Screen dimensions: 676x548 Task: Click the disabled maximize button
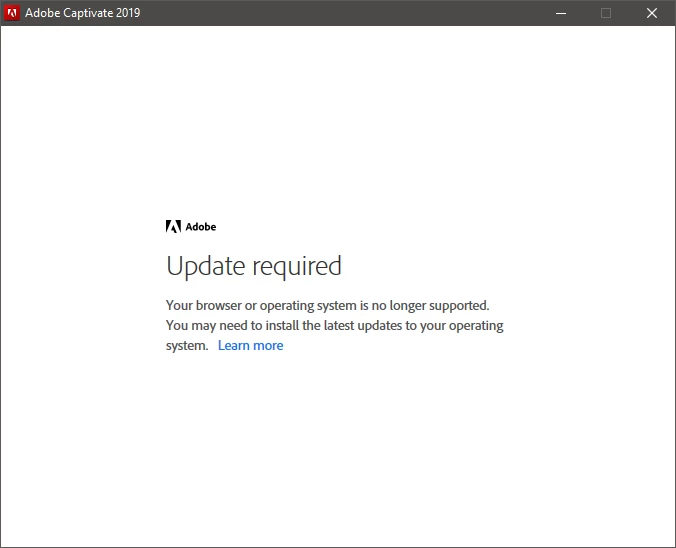(606, 13)
